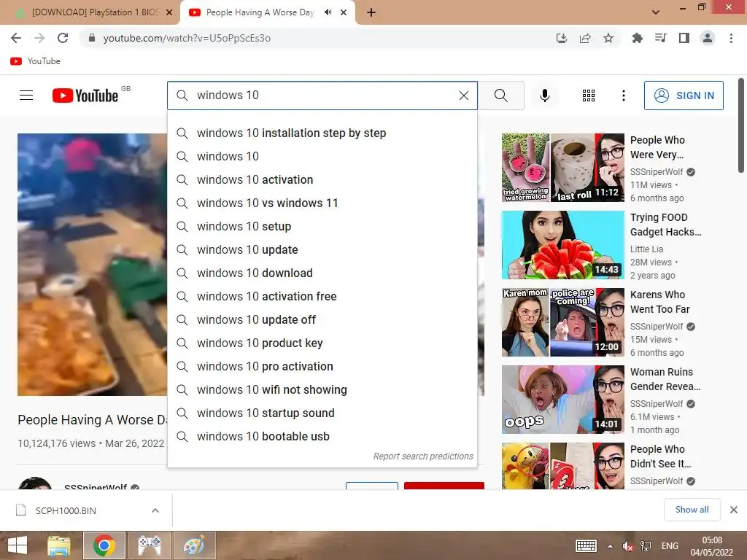Open 'People Who Were Very...' video thumbnail
The image size is (747, 560).
point(562,168)
